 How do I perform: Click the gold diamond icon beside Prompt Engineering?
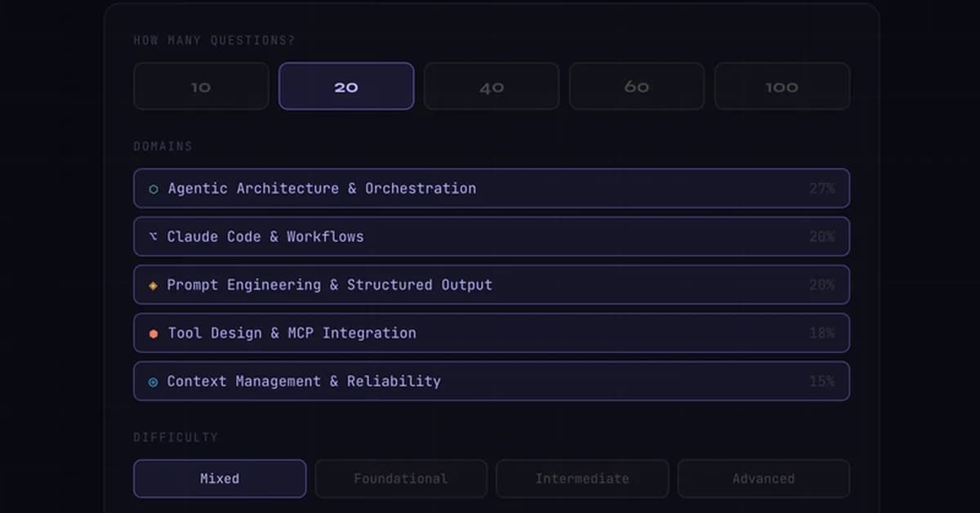pyautogui.click(x=152, y=284)
